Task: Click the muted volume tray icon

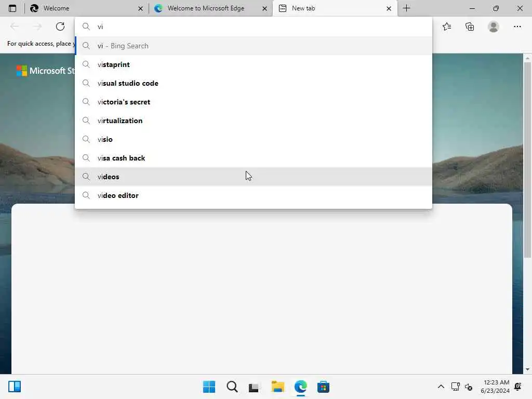Action: tap(469, 387)
